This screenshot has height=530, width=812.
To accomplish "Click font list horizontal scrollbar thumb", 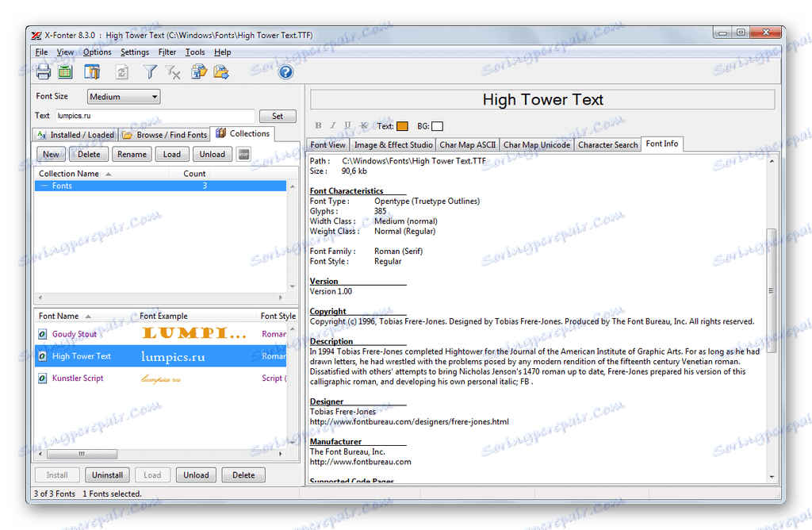I will 82,455.
